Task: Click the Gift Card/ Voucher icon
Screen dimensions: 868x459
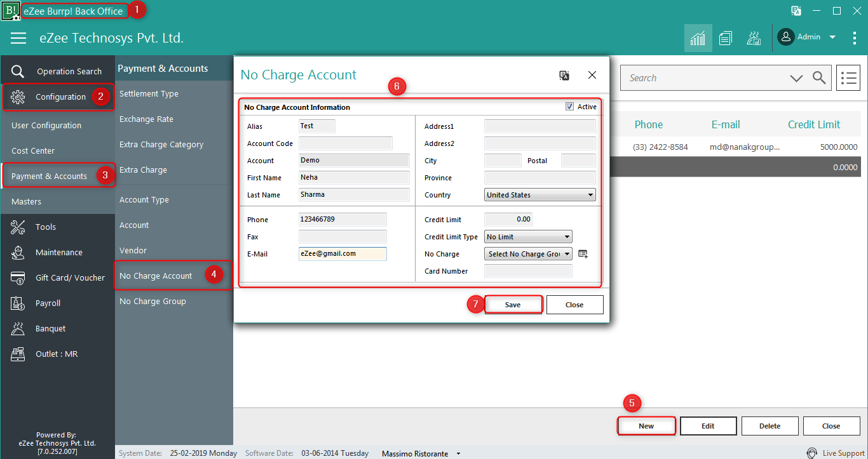Action: 18,277
